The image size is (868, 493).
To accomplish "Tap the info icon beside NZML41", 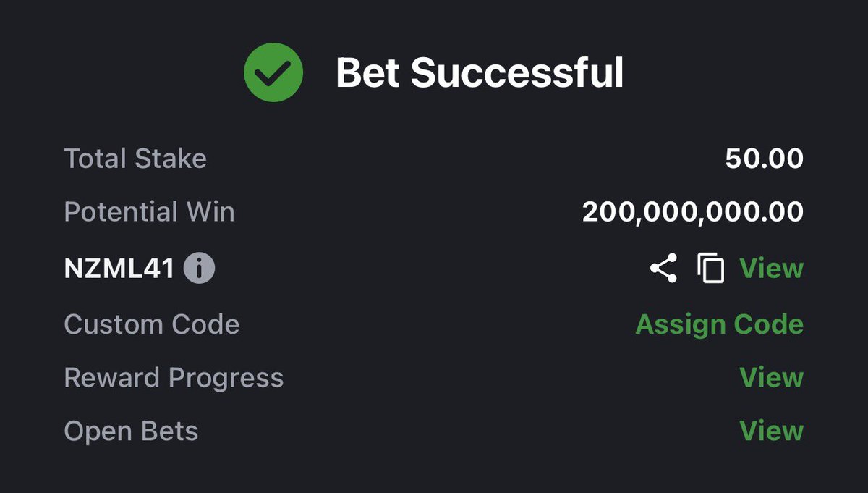I will (x=199, y=269).
